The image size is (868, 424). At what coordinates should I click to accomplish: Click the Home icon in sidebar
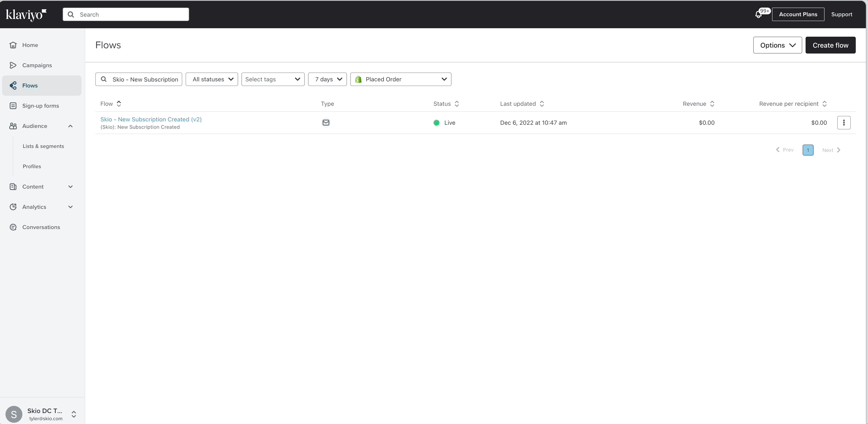tap(13, 45)
